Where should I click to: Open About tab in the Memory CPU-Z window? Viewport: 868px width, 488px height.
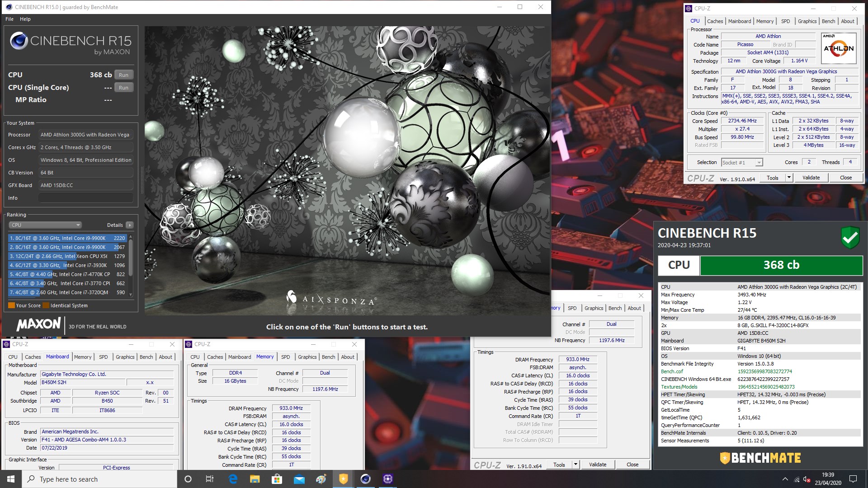tap(348, 357)
